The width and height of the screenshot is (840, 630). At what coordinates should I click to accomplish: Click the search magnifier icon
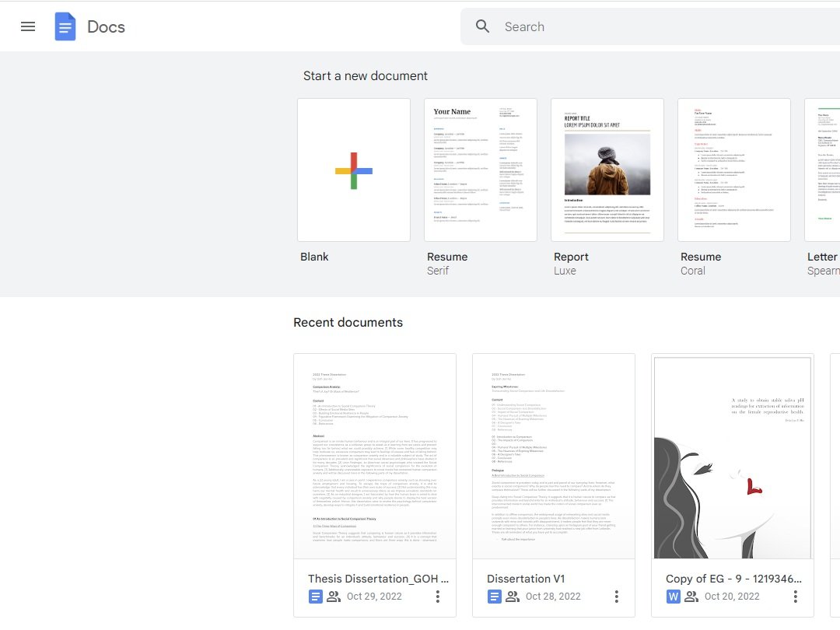coord(482,26)
